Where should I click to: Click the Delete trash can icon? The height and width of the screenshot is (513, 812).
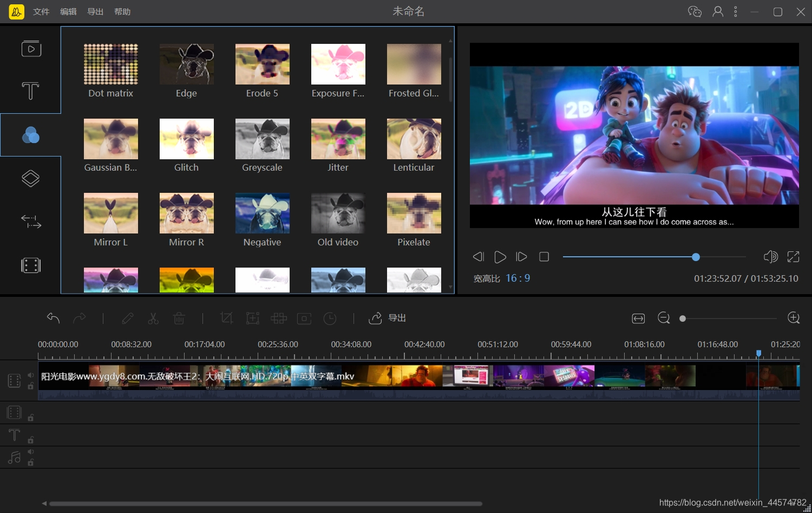click(179, 318)
